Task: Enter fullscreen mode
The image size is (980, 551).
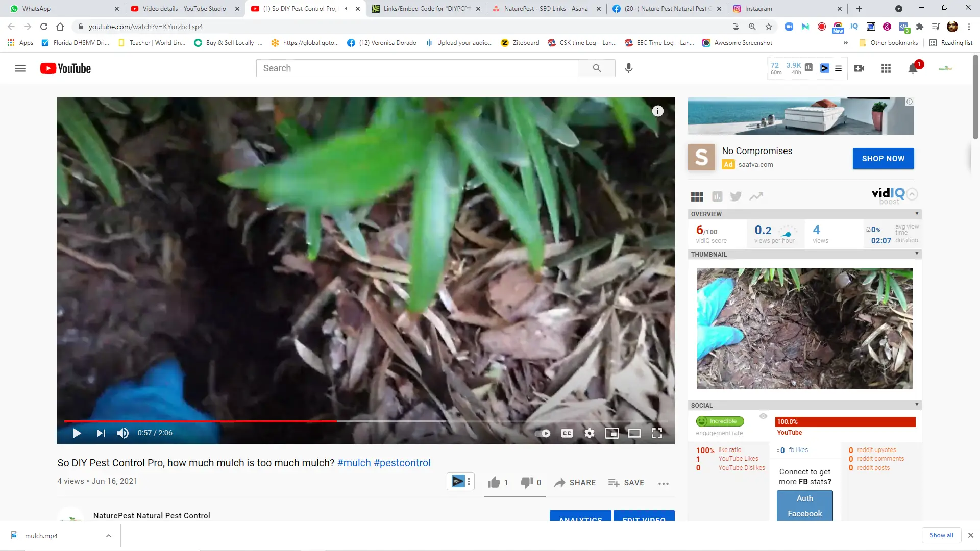Action: tap(657, 433)
